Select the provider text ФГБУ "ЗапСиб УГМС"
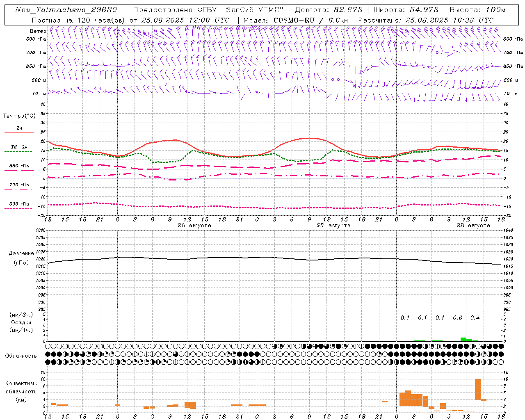The image size is (525, 420). pyautogui.click(x=241, y=10)
